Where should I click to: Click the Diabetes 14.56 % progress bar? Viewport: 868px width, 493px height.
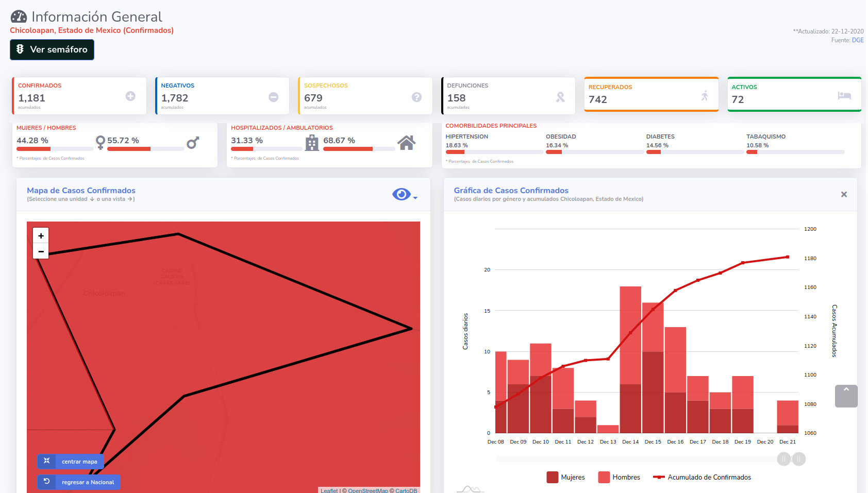point(694,152)
